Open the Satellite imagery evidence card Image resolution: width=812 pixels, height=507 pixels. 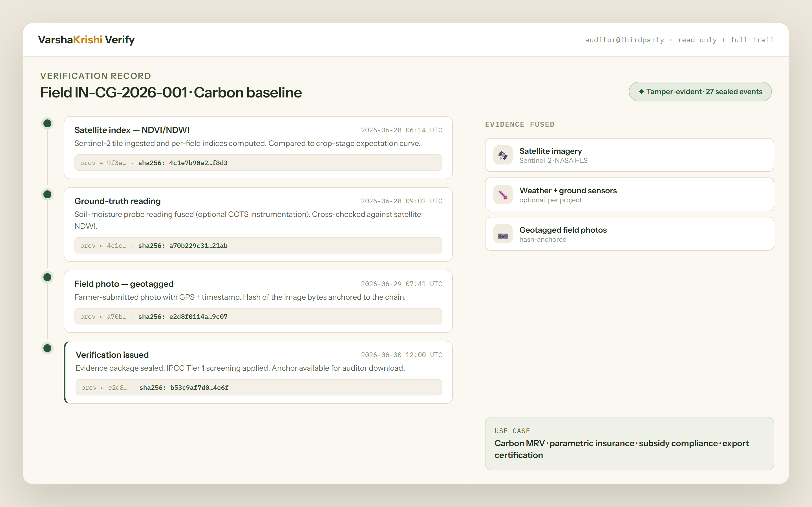tap(629, 155)
